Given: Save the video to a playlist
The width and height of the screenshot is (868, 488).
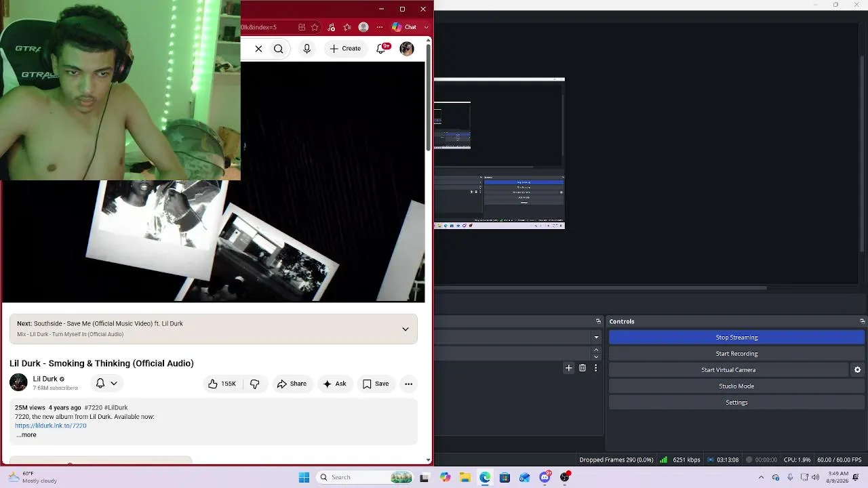Looking at the screenshot, I should point(376,384).
